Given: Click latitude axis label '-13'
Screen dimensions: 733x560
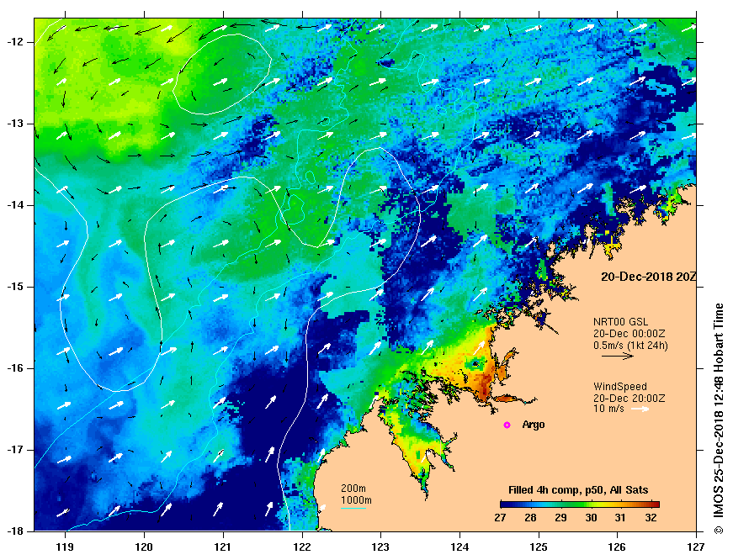Looking at the screenshot, I should tap(15, 124).
